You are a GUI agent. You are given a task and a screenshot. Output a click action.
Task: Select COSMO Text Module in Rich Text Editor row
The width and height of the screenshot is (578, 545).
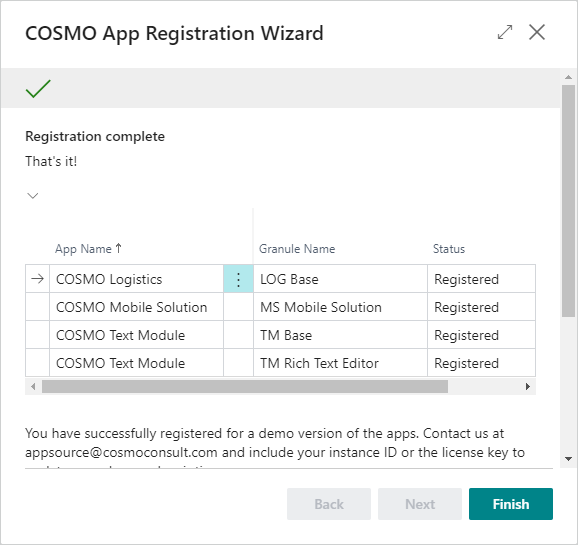point(136,363)
